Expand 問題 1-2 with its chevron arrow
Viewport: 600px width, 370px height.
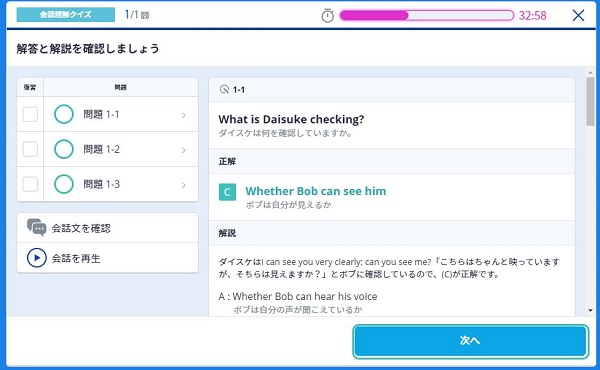184,150
